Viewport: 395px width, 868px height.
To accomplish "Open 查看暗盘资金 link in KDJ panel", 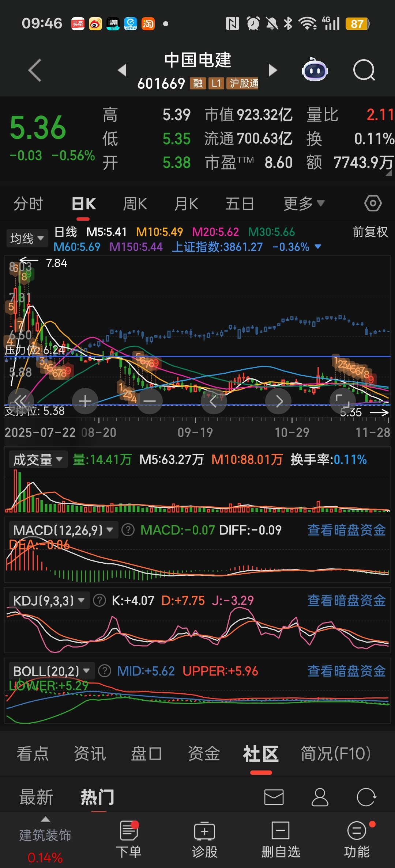I will pos(346,600).
